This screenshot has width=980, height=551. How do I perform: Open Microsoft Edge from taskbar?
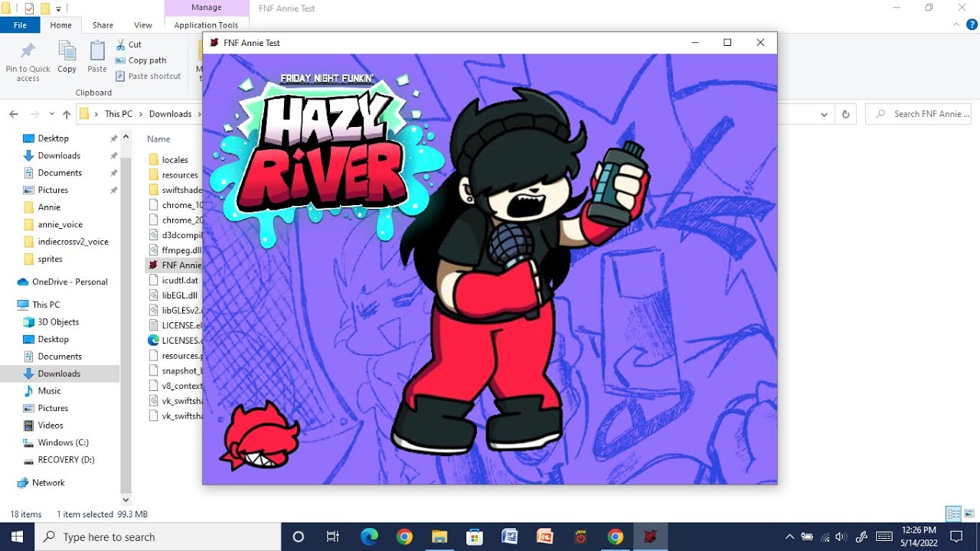click(369, 536)
